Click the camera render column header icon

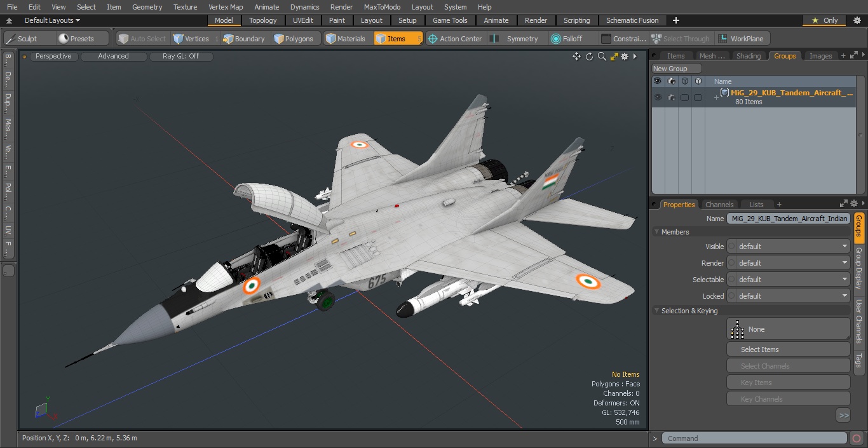[672, 81]
